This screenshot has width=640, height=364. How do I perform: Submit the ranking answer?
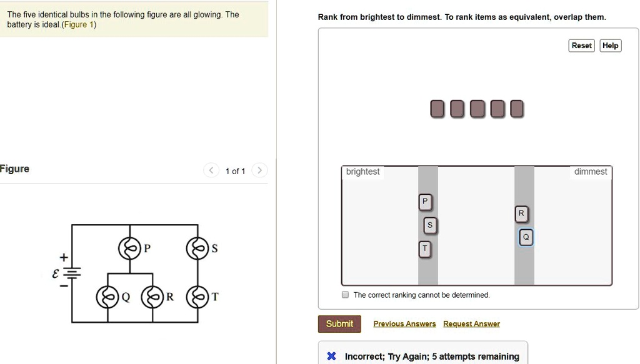(x=339, y=323)
